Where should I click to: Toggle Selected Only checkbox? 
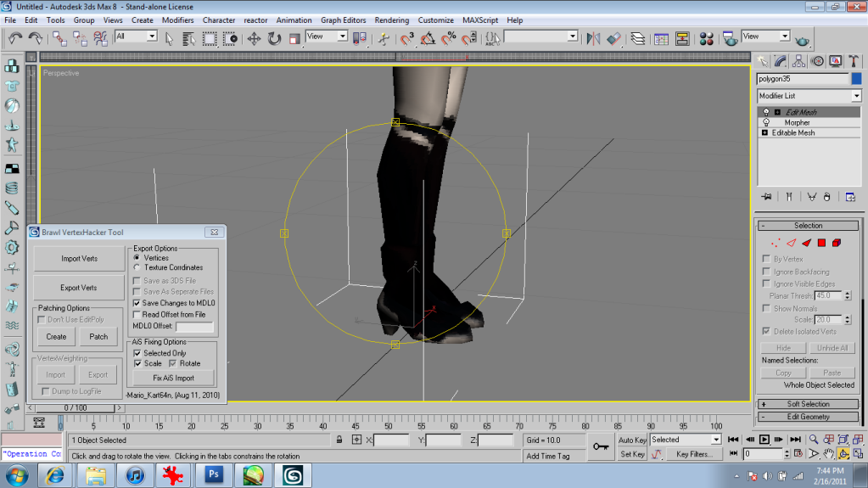(137, 353)
